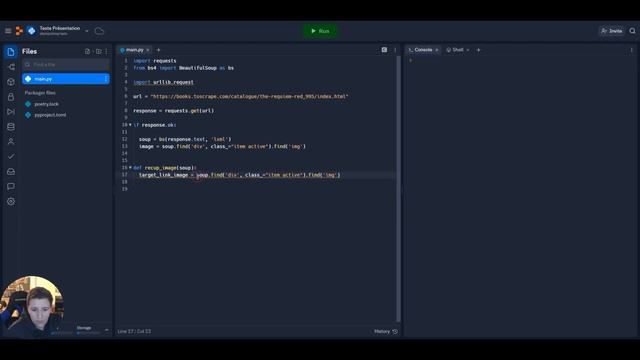Open the Debugger sidebar icon
Image resolution: width=640 pixels, height=360 pixels.
pos(11,112)
